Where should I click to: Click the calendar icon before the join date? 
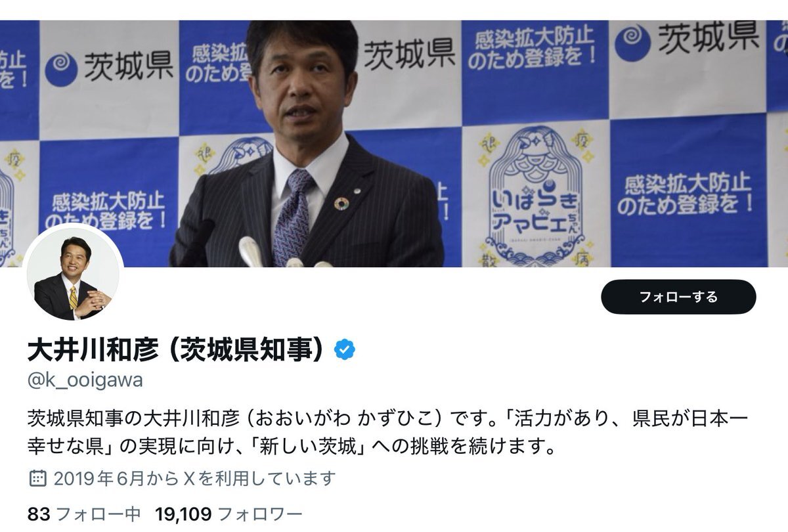click(38, 477)
